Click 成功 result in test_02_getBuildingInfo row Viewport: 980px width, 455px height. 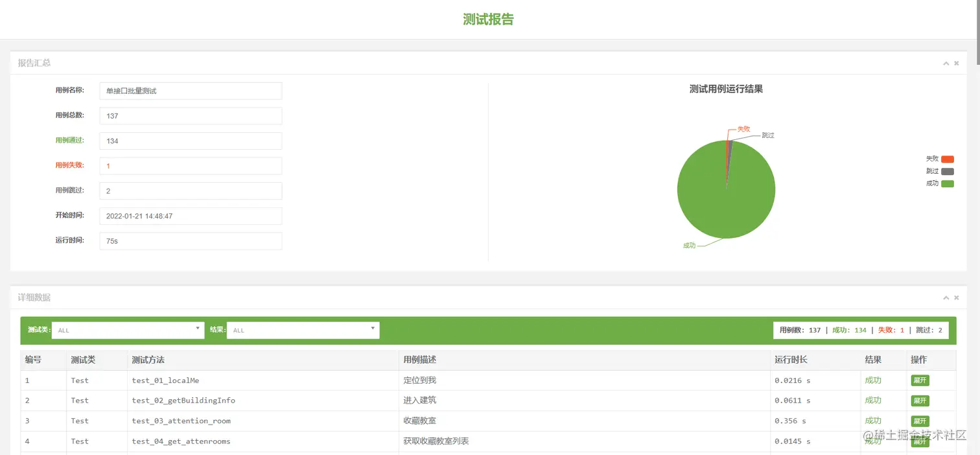(873, 401)
